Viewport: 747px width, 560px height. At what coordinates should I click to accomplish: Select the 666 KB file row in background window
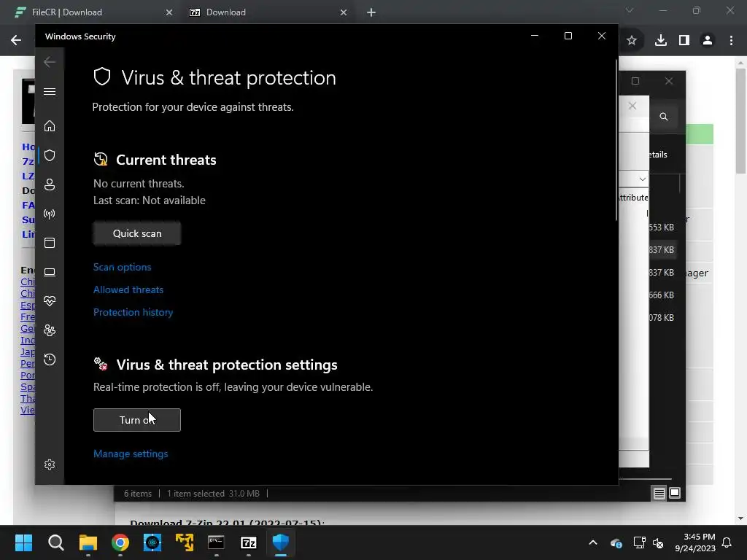(662, 295)
